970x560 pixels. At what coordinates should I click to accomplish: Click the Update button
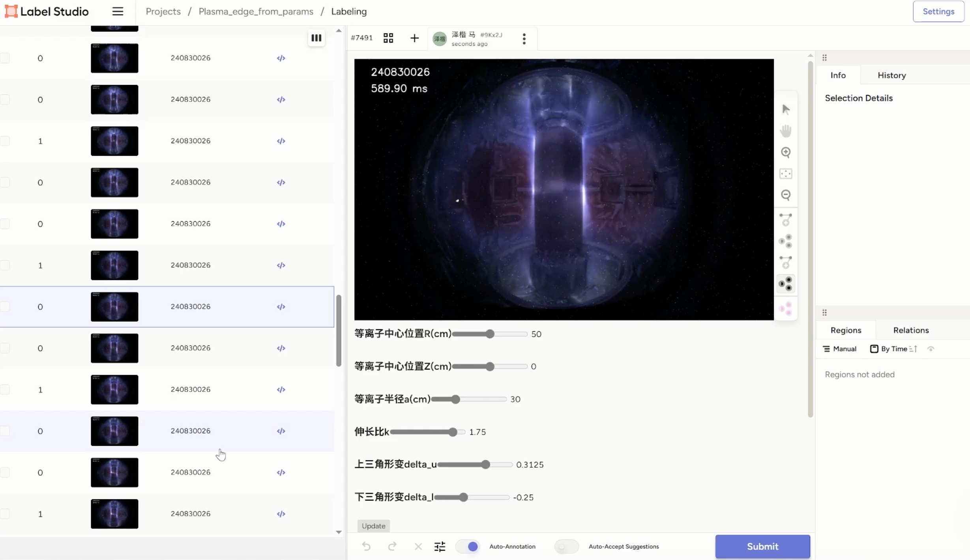[x=373, y=526]
